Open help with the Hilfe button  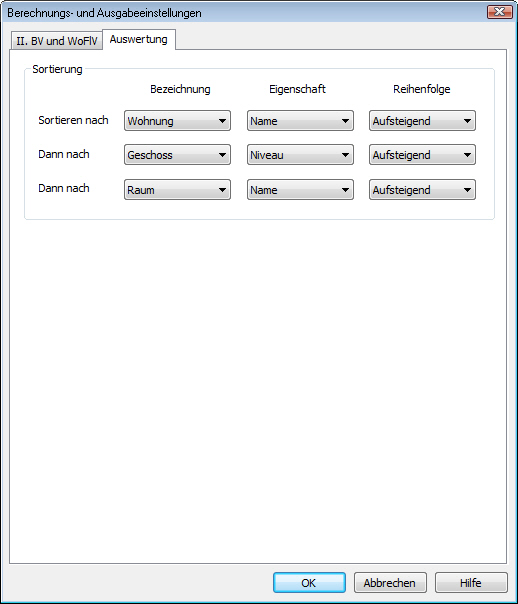(x=471, y=582)
